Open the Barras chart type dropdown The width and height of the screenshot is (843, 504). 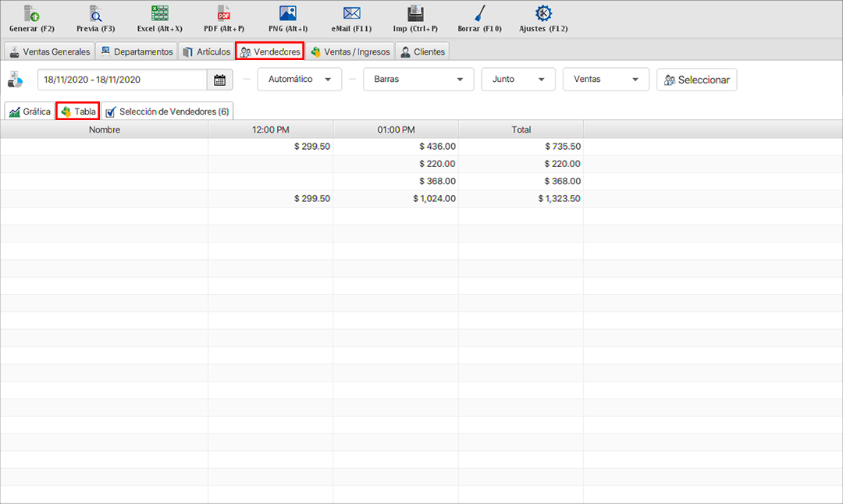(x=418, y=80)
